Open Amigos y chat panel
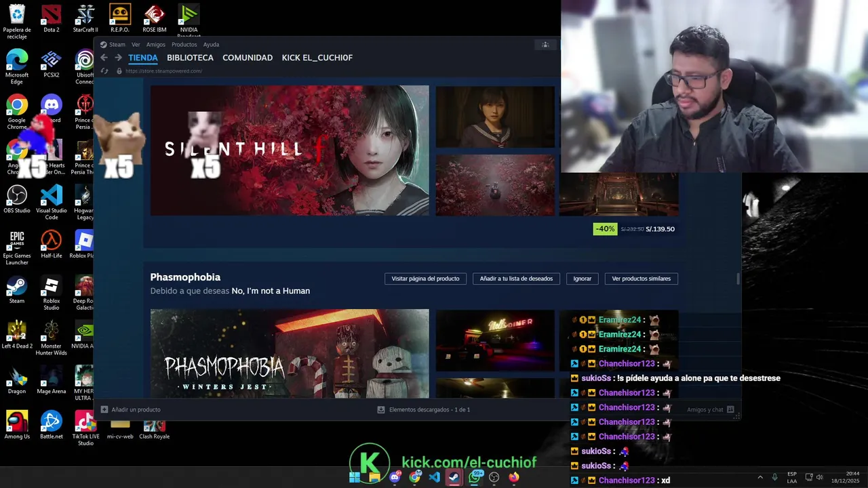Viewport: 868px width, 488px height. tap(710, 409)
